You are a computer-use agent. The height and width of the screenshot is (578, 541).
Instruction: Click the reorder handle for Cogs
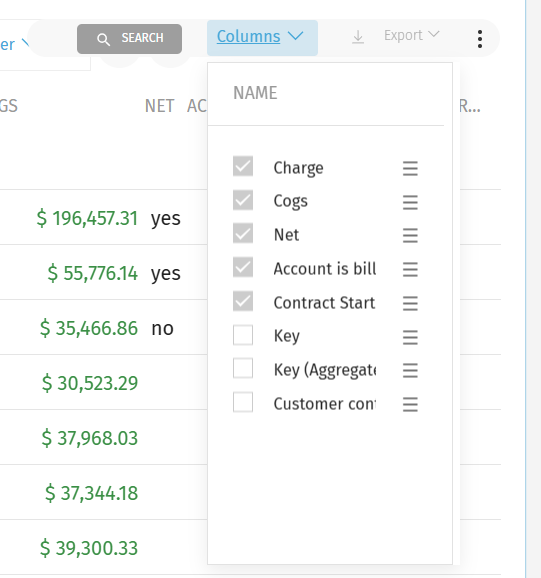[x=410, y=202]
